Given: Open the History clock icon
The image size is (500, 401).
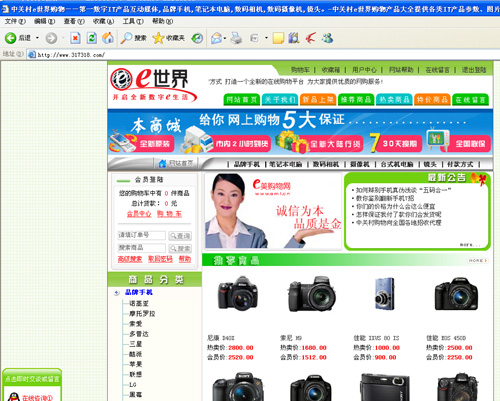Looking at the screenshot, I should point(197,38).
